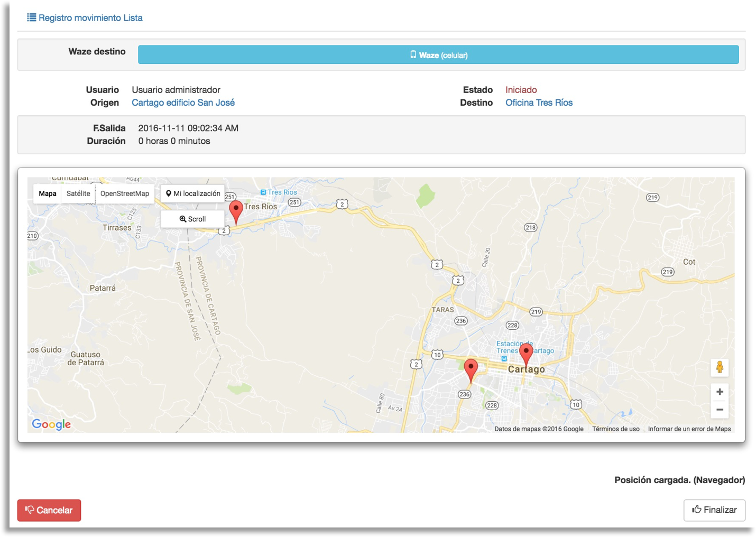Click the Google logo on the map
Viewport: 756px width, 537px height.
click(51, 424)
